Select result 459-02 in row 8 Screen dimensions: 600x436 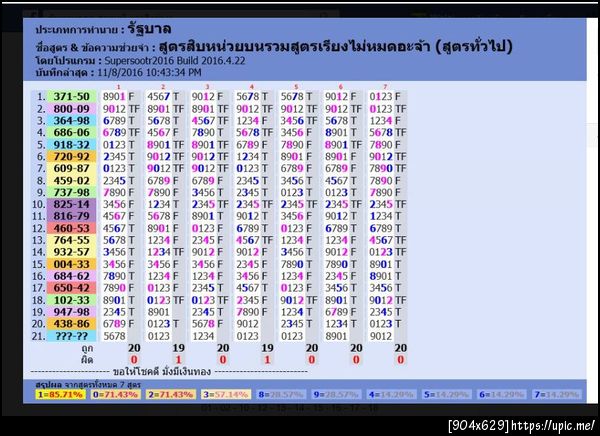point(72,180)
